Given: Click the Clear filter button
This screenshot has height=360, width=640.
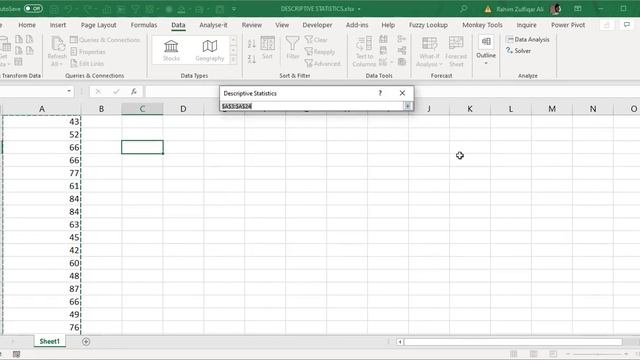Looking at the screenshot, I should pyautogui.click(x=316, y=40).
